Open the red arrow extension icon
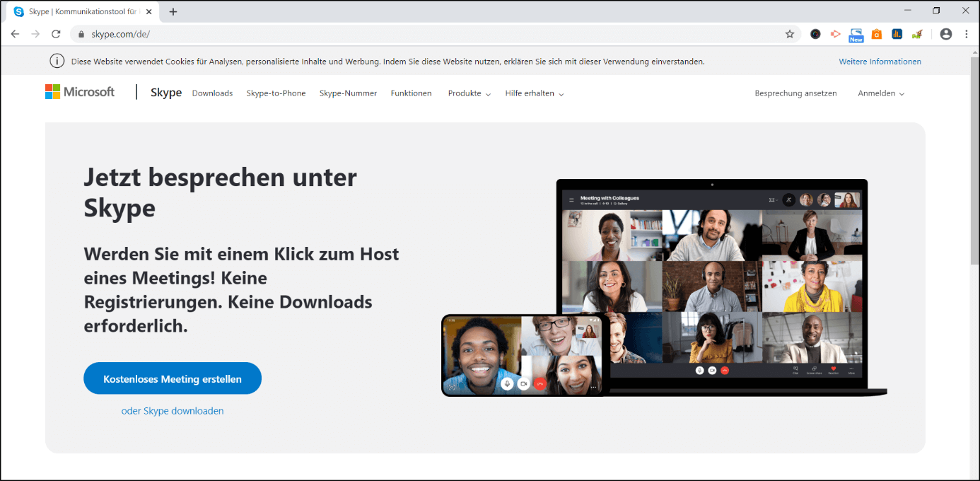Image resolution: width=980 pixels, height=481 pixels. pos(835,34)
